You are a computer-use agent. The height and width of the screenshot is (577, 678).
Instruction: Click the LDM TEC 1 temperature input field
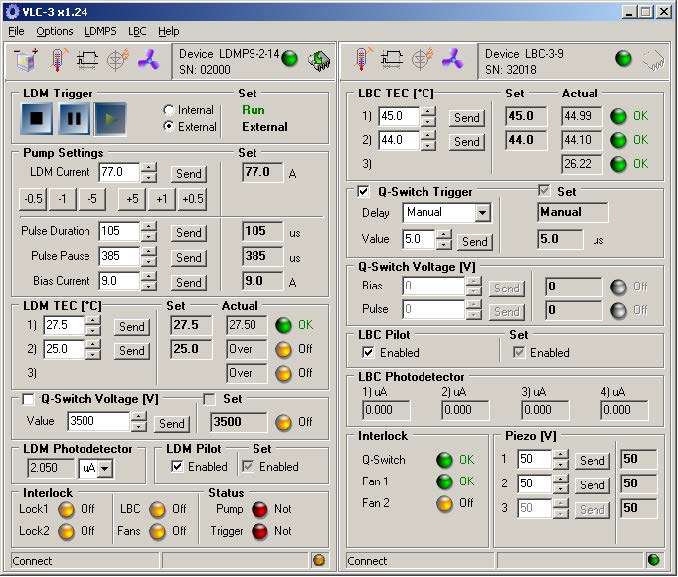click(64, 325)
